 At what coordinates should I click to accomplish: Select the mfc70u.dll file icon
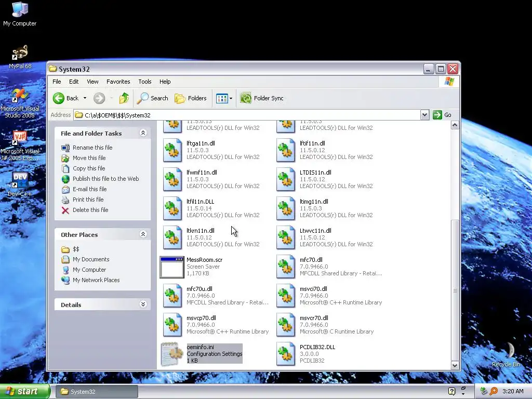(172, 296)
